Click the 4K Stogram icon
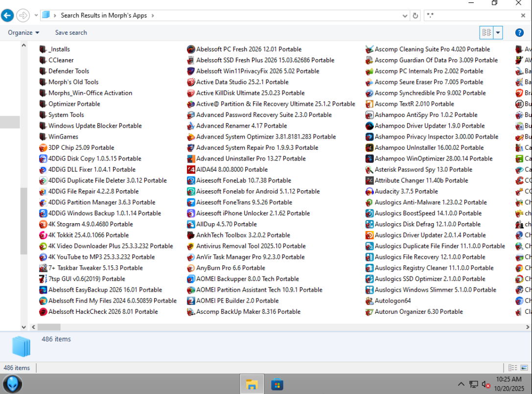532x394 pixels. pyautogui.click(x=43, y=224)
